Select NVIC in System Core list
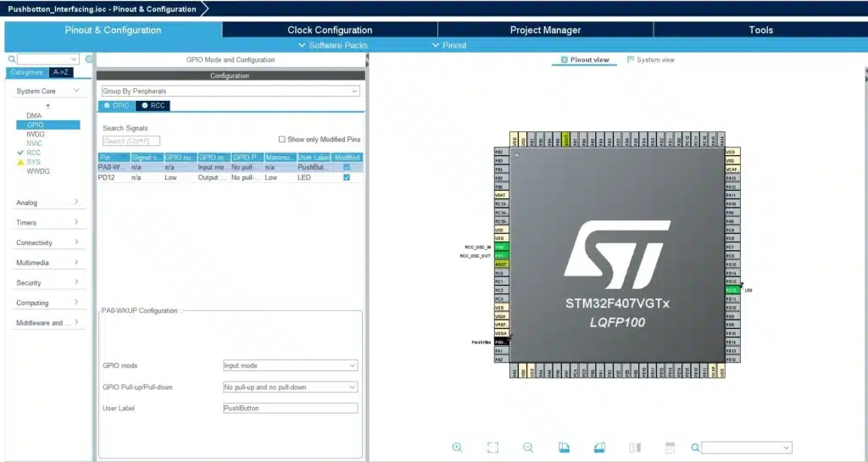 (34, 143)
